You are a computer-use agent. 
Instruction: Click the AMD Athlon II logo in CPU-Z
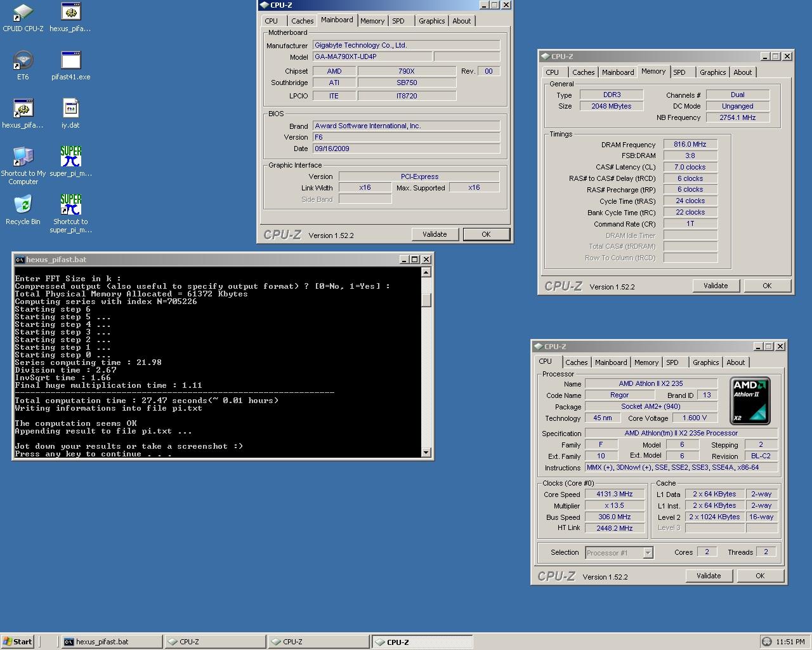pos(750,401)
